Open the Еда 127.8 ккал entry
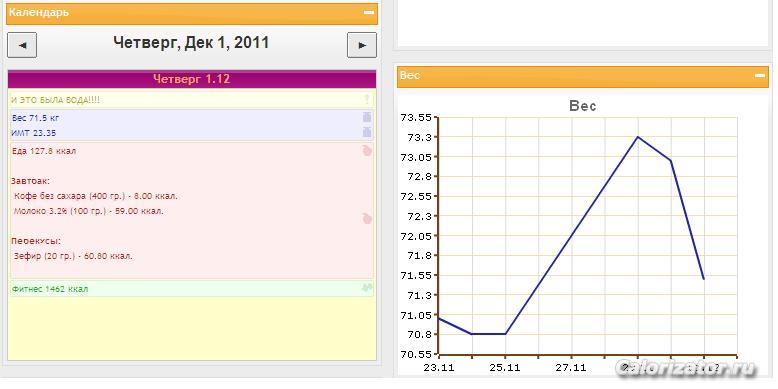This screenshot has width=778, height=389. (x=44, y=151)
